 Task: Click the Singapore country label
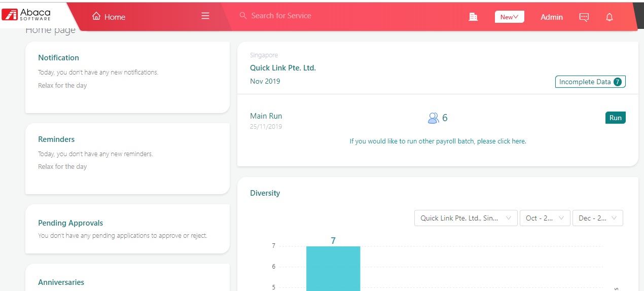(264, 55)
